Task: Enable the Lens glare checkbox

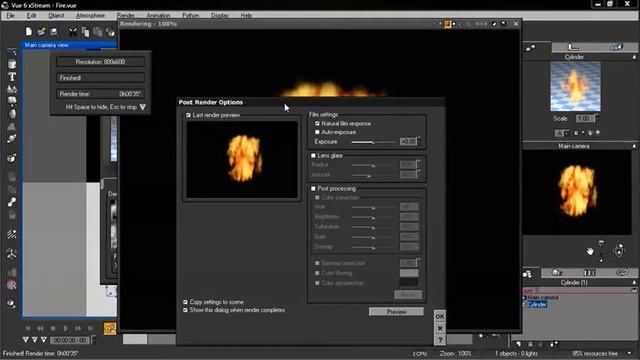Action: (x=313, y=156)
